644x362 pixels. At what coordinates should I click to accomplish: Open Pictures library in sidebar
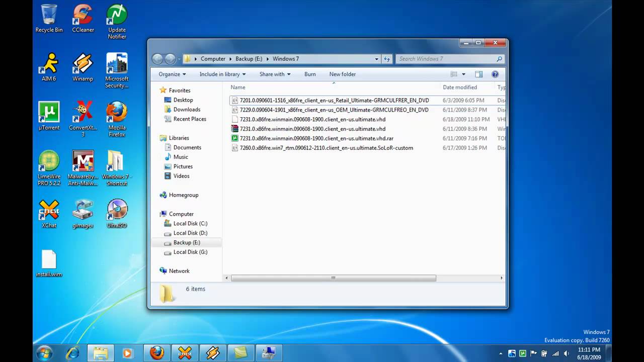[183, 166]
